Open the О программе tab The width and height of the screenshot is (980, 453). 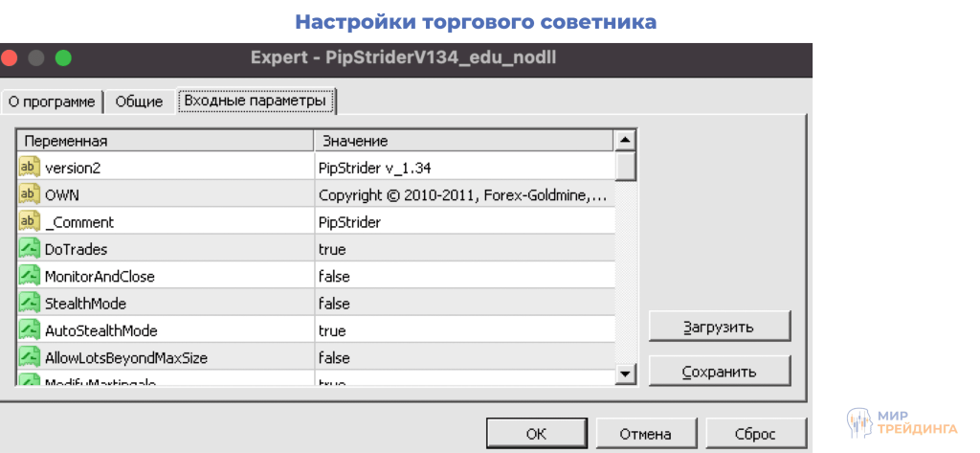(52, 102)
